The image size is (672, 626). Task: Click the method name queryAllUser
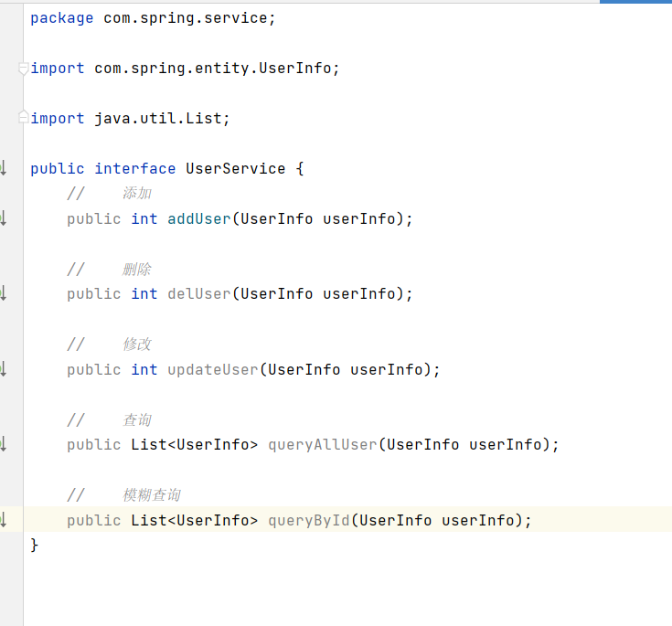[x=323, y=445]
